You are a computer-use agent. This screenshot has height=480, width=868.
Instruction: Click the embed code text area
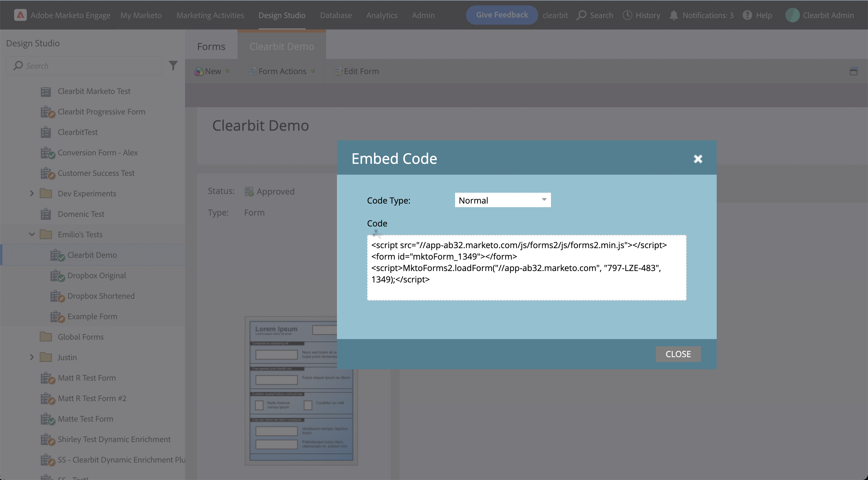pos(527,268)
